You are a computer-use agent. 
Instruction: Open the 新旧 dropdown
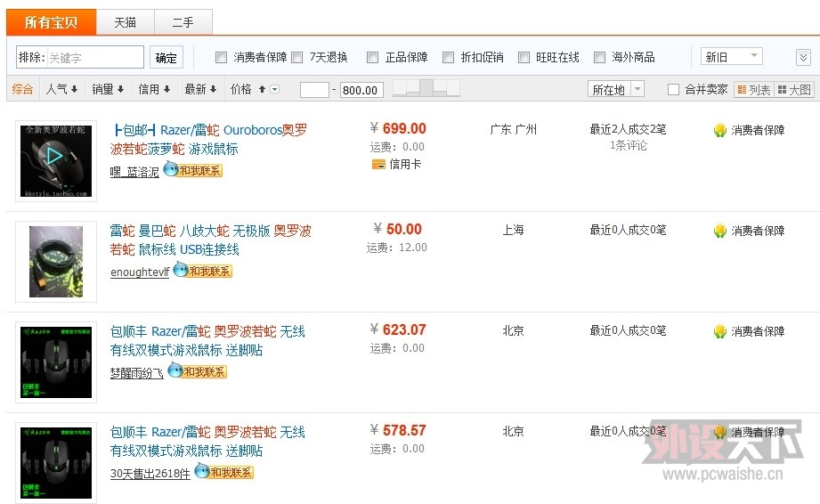tap(732, 56)
